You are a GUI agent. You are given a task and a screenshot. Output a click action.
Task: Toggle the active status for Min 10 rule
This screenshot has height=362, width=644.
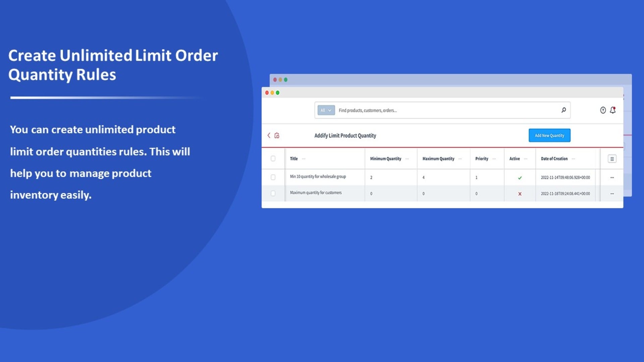coord(520,178)
